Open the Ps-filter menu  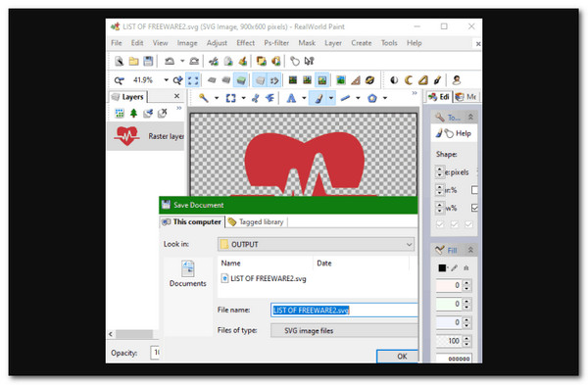(x=276, y=43)
